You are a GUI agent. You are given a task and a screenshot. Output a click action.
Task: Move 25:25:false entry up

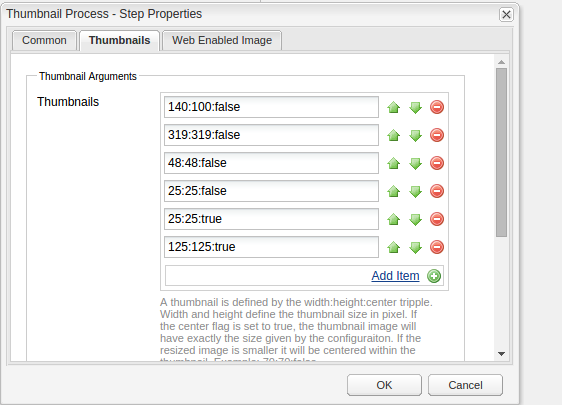pos(394,191)
